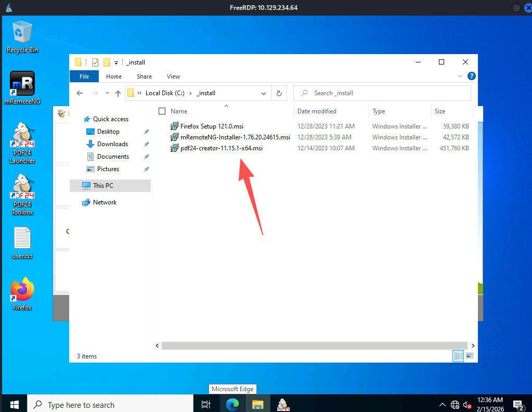The image size is (532, 412).
Task: Click the muted volume tray icon
Action: click(x=467, y=405)
